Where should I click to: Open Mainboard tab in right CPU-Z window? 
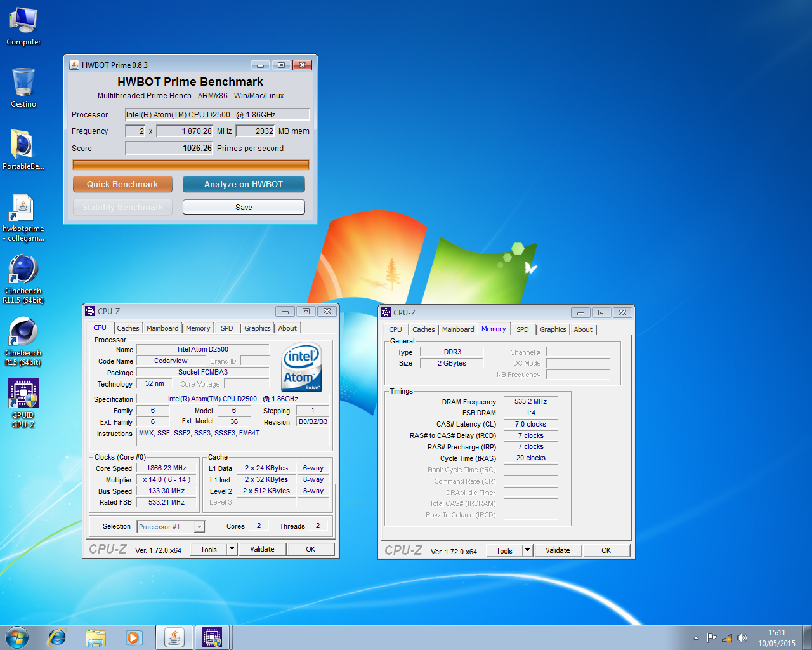tap(458, 329)
